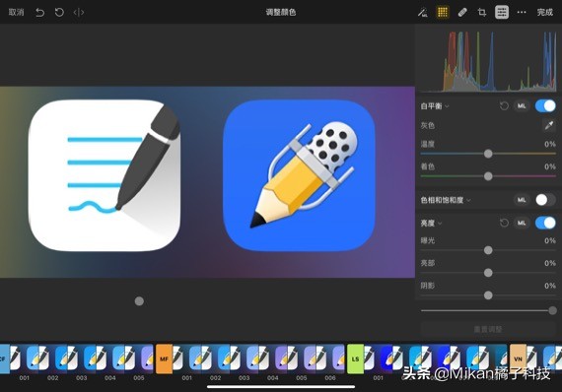This screenshot has height=392, width=562.
Task: Pick gray point with the eyedropper
Action: [x=549, y=125]
